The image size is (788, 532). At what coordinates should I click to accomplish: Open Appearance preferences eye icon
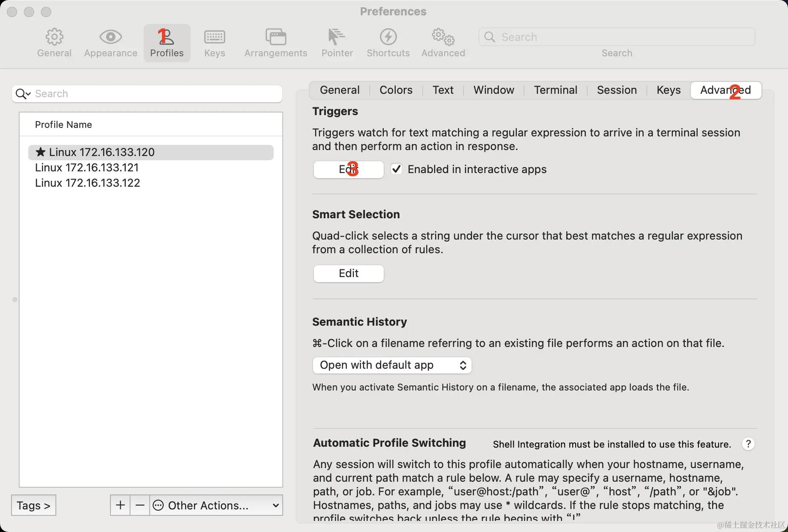[x=110, y=37]
